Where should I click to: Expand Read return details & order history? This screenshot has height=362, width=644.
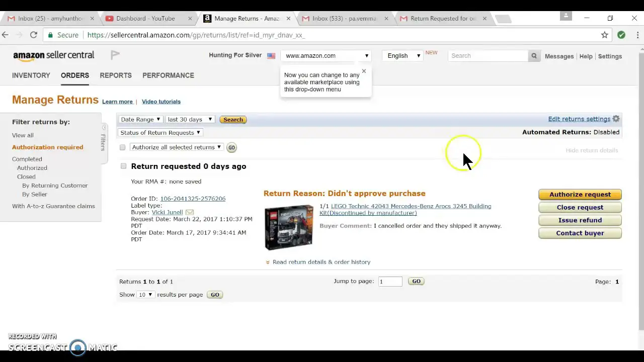click(321, 262)
